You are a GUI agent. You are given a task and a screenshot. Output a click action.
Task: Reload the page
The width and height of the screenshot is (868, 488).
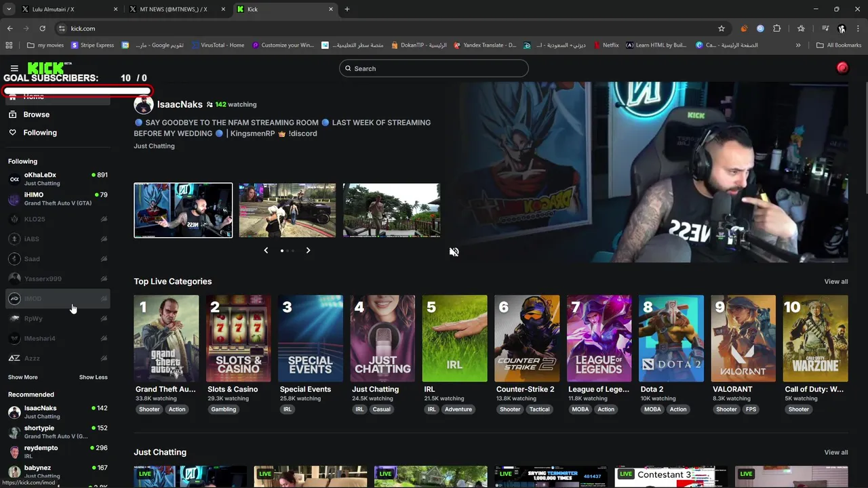pyautogui.click(x=42, y=28)
